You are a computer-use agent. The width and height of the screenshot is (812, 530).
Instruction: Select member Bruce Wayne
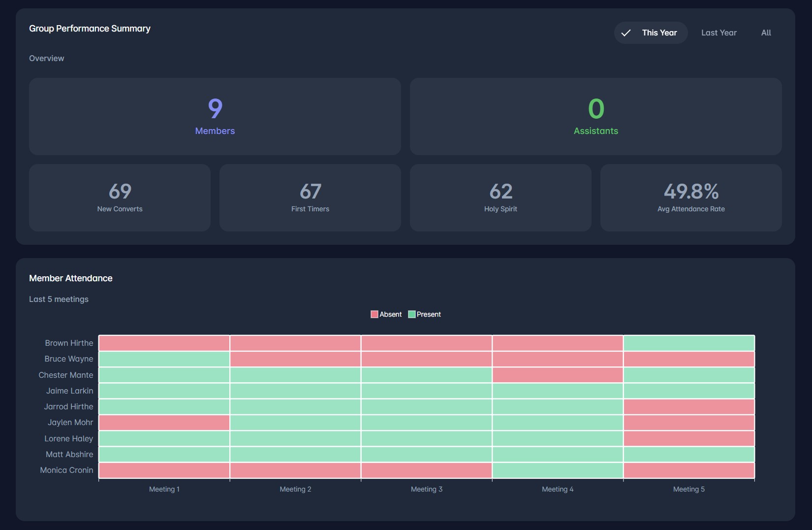tap(68, 359)
